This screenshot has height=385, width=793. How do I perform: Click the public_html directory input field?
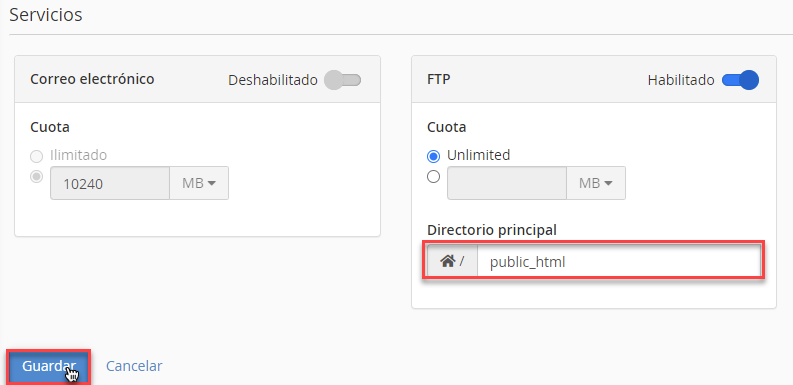coord(619,262)
